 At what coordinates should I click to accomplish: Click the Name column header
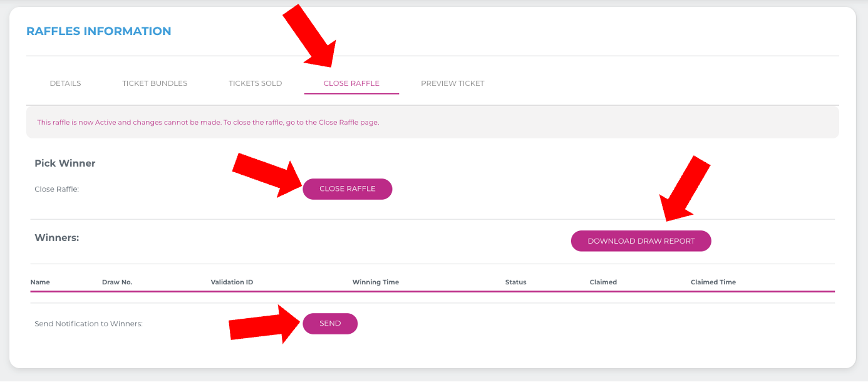click(40, 282)
